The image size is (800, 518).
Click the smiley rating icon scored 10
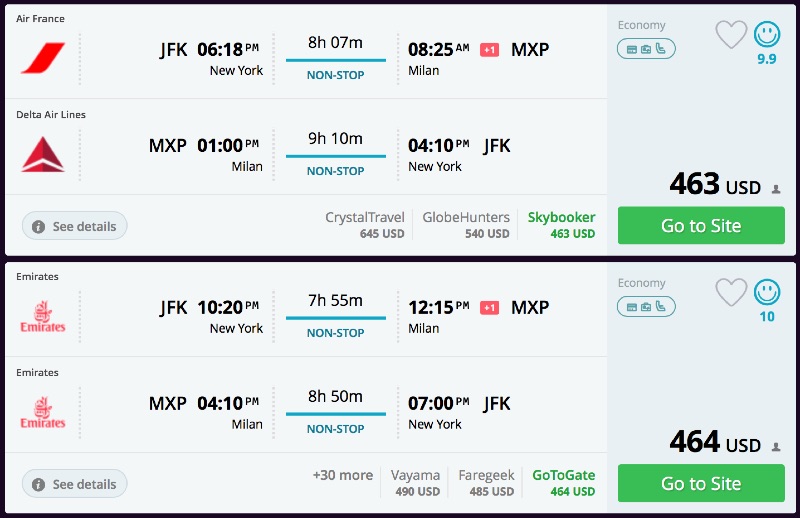pos(767,293)
